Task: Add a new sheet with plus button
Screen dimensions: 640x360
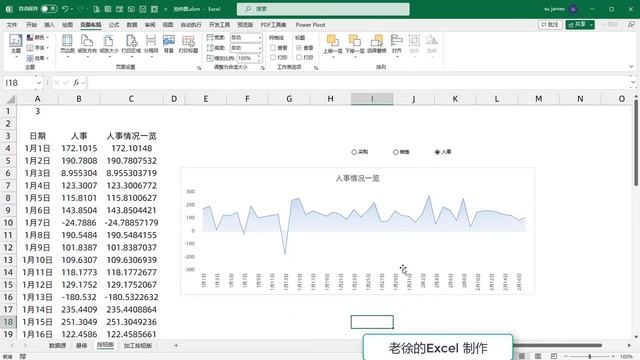Action: coord(176,346)
